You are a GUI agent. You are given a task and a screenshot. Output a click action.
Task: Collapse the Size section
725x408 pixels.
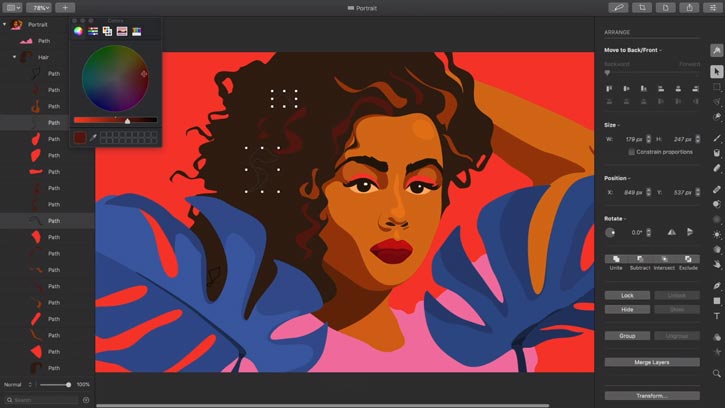619,125
